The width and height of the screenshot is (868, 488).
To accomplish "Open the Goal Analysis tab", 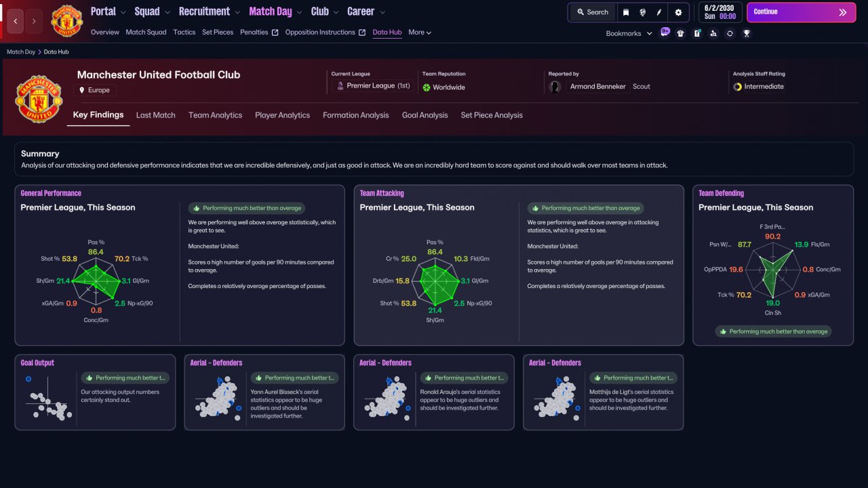I will 425,115.
